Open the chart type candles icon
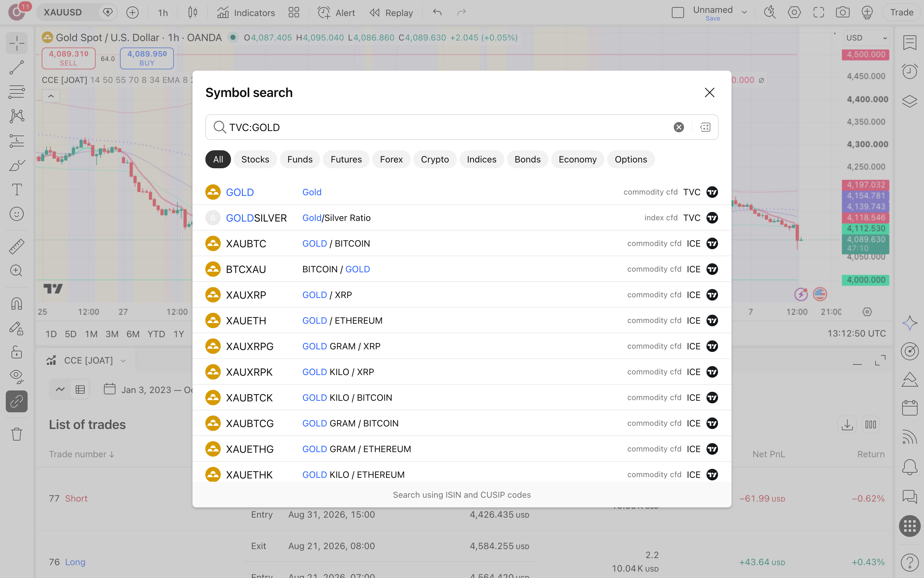 193,13
